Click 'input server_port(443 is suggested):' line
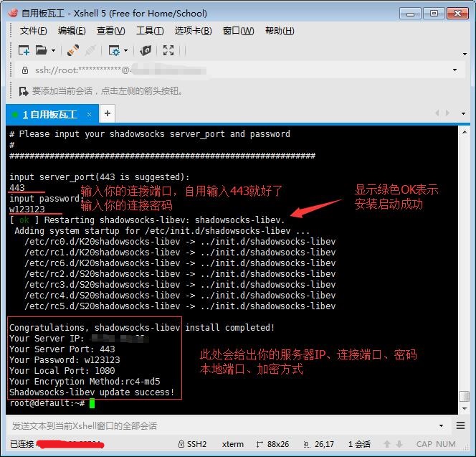The width and height of the screenshot is (476, 457). point(100,177)
